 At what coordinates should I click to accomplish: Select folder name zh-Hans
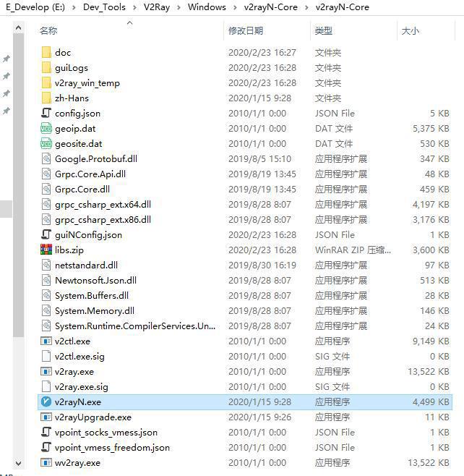[72, 98]
